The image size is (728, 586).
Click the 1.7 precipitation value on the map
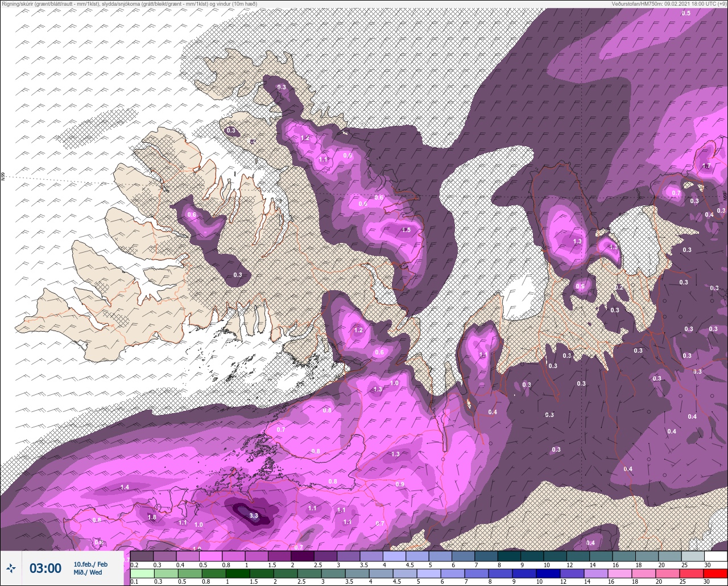point(706,166)
